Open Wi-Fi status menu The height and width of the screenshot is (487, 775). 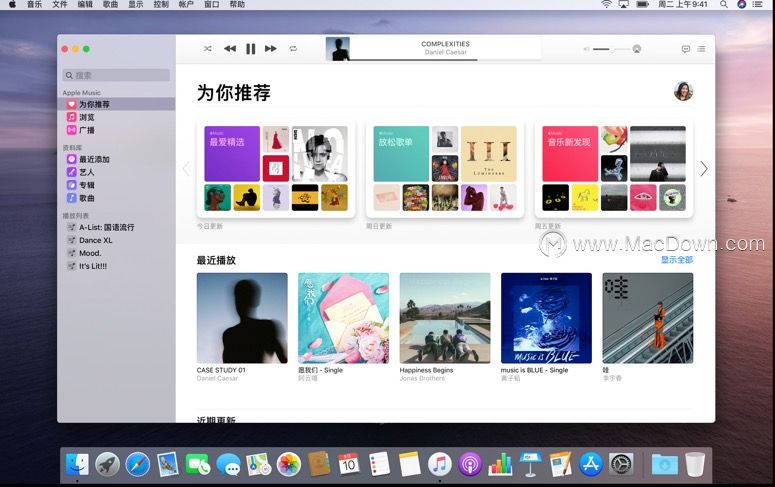point(606,4)
